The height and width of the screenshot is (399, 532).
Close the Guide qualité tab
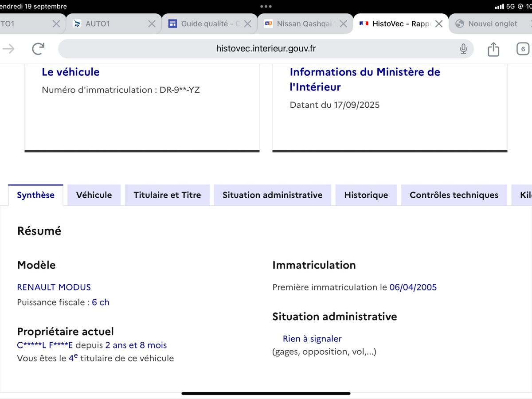[x=247, y=24]
